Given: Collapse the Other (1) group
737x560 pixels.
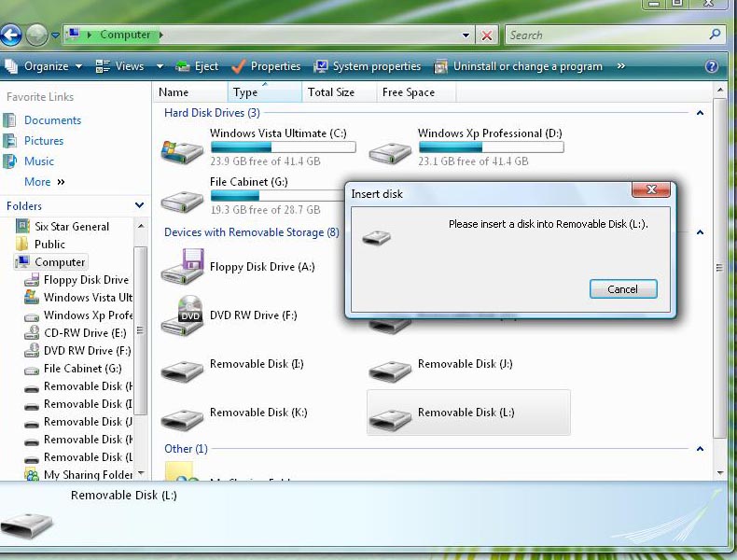Looking at the screenshot, I should (700, 449).
